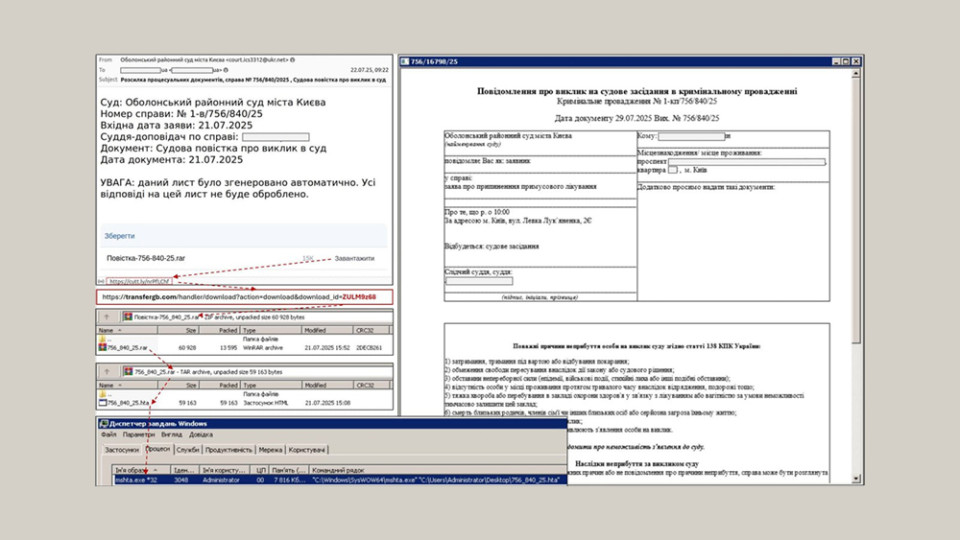
Task: Sort processes by Ім'я образу column
Action: tap(141, 470)
